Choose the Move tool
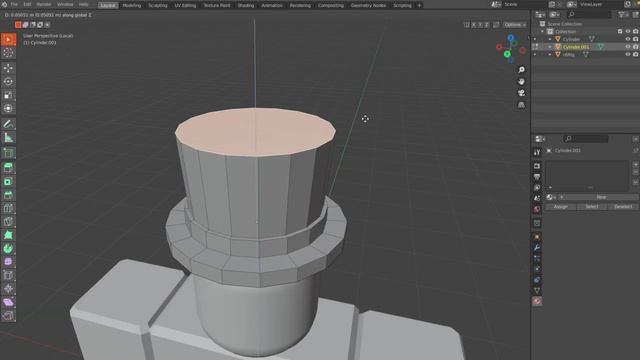 tap(8, 68)
